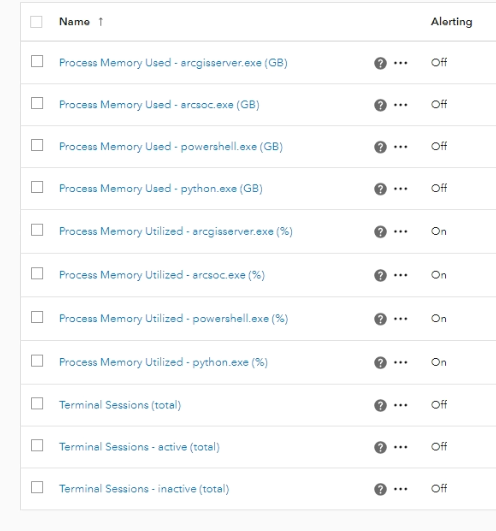The width and height of the screenshot is (496, 531).
Task: Expand ellipsis menu for Terminal Sessions - active
Action: point(401,447)
